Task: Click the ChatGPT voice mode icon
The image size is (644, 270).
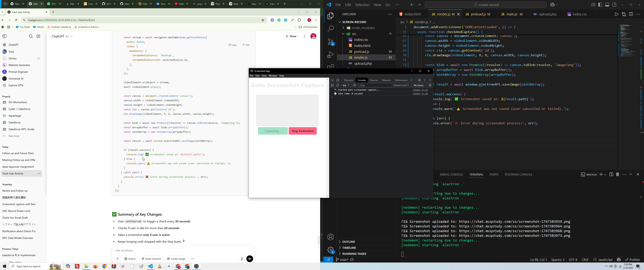Action: pyautogui.click(x=250, y=259)
